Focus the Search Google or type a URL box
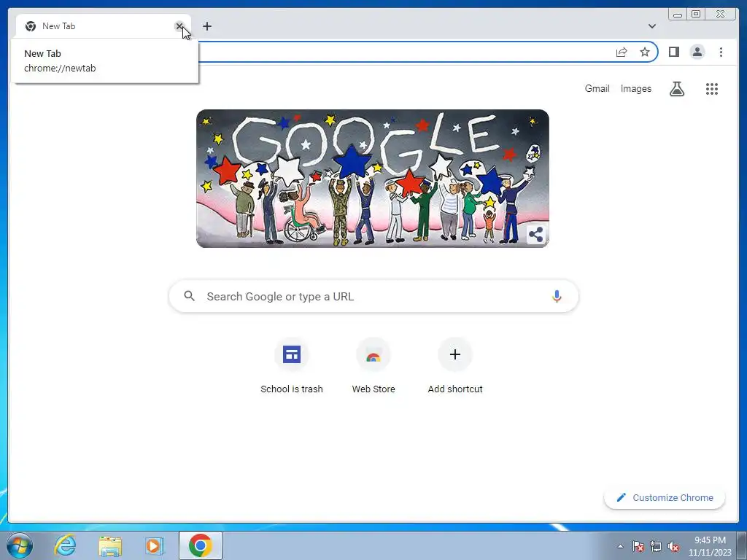The image size is (747, 560). pyautogui.click(x=373, y=296)
